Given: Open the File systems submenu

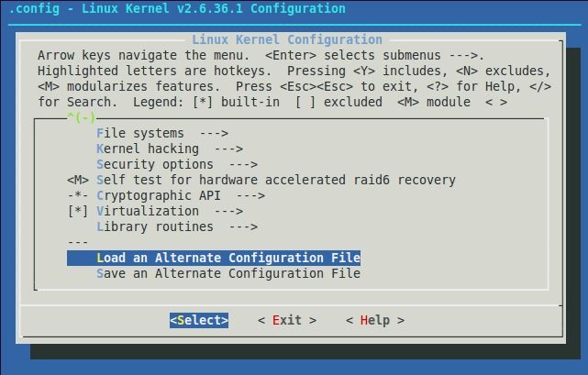Looking at the screenshot, I should [162, 133].
